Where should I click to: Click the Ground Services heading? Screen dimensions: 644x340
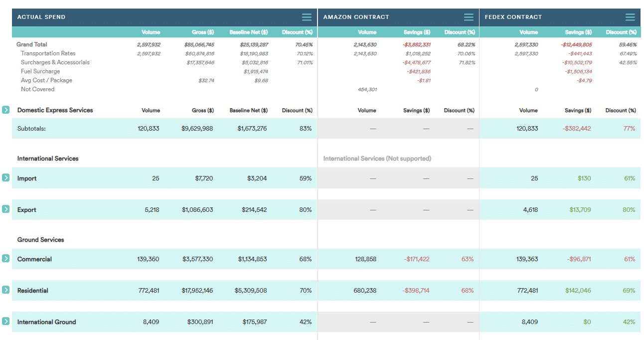(x=41, y=240)
